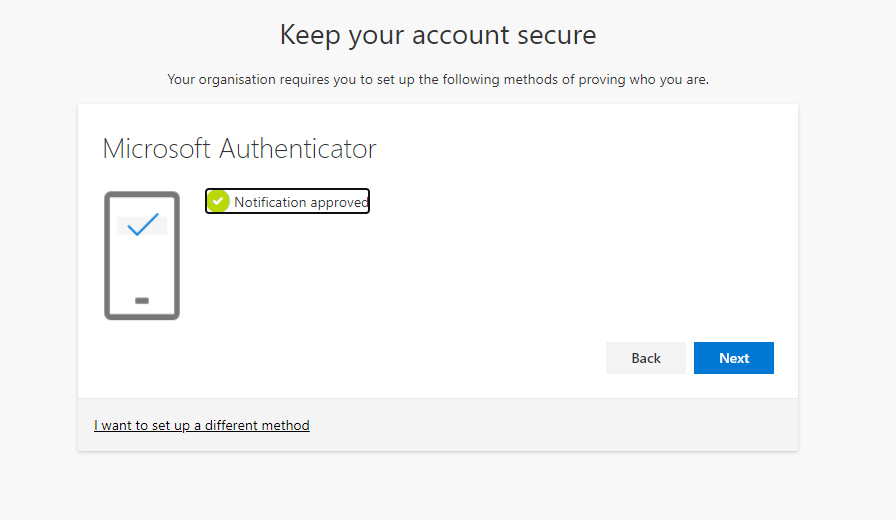Click the word 'Microsoft' in card heading
Viewport: 896px width, 520px height.
point(157,149)
